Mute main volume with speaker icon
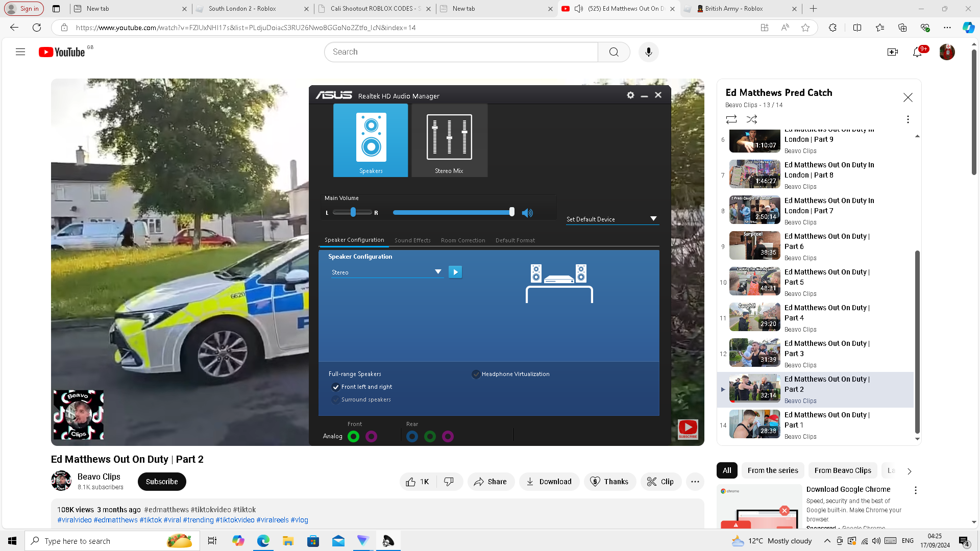980x551 pixels. click(x=527, y=213)
